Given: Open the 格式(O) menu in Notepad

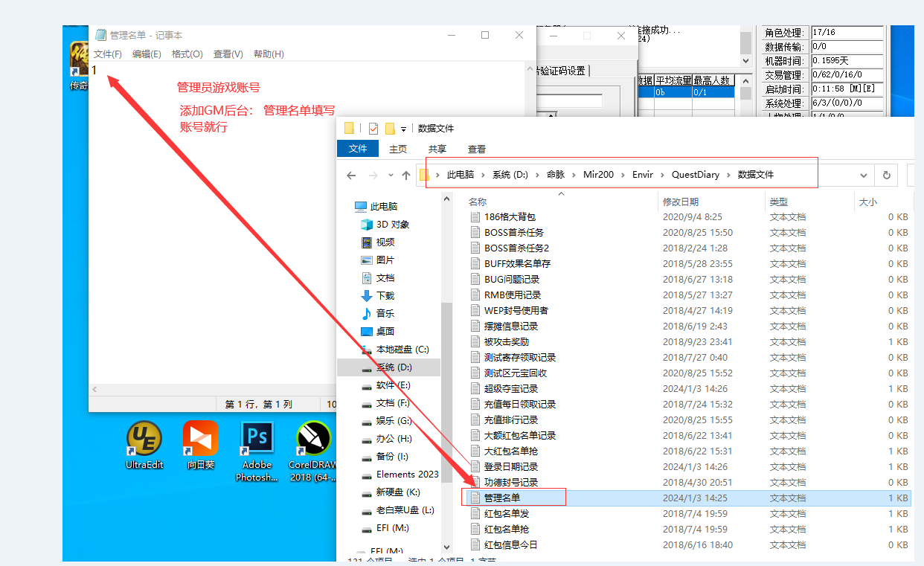Looking at the screenshot, I should point(187,54).
